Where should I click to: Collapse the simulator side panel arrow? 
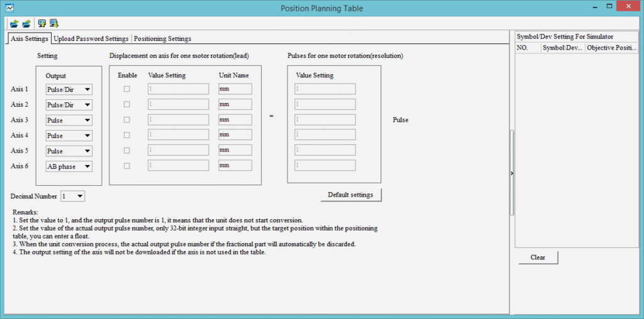coord(512,173)
